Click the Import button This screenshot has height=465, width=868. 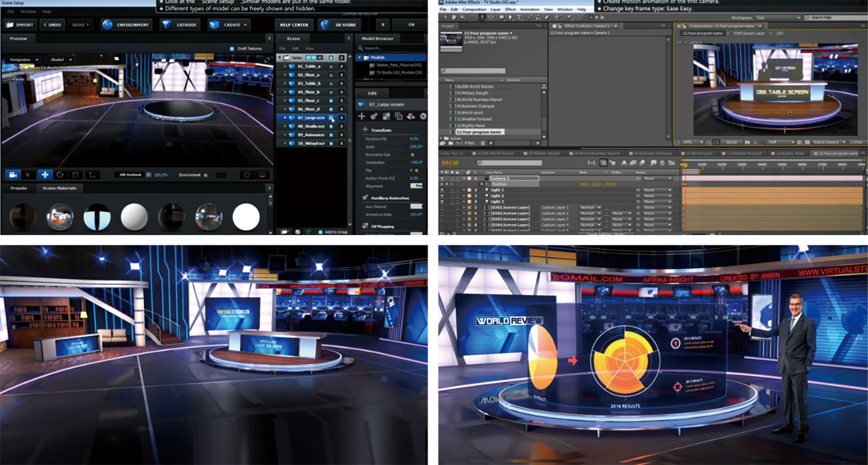tap(19, 25)
